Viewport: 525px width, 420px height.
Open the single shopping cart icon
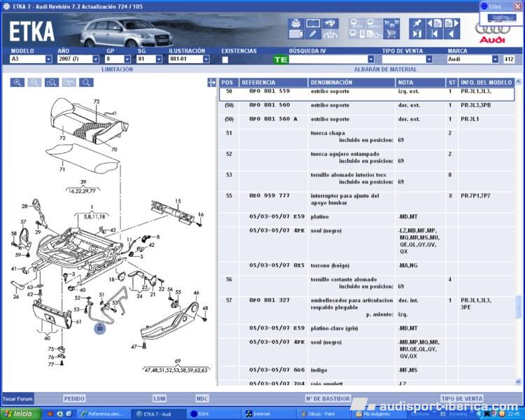[391, 34]
